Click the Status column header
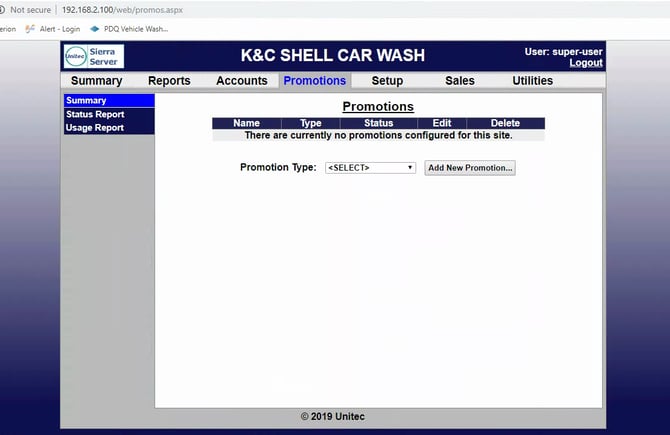The height and width of the screenshot is (435, 670). click(x=378, y=123)
